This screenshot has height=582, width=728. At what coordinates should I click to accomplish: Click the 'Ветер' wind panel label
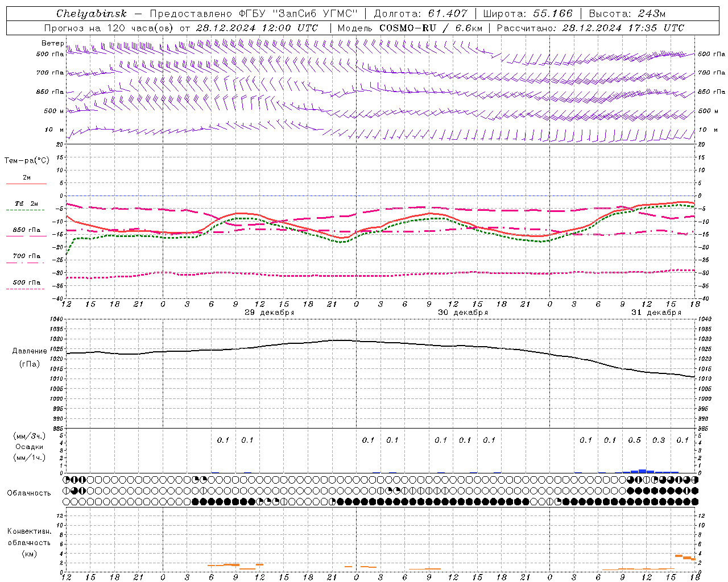[x=52, y=43]
